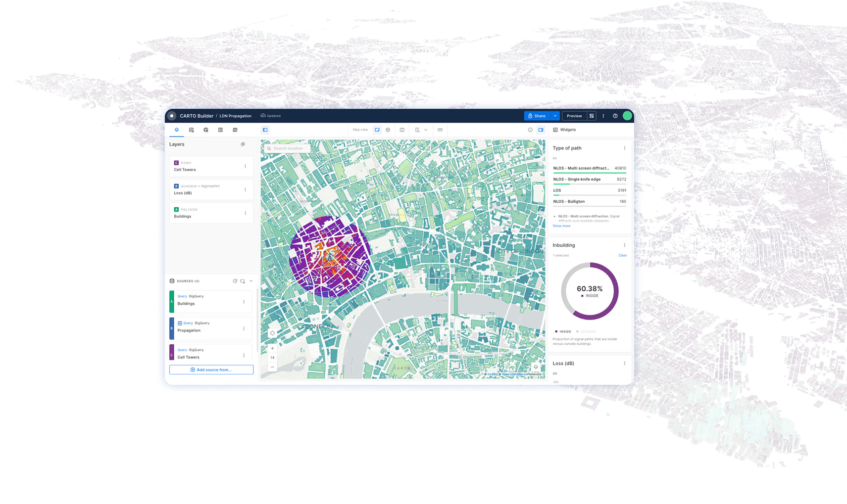
Task: Open the Layers tab icon
Action: [177, 130]
